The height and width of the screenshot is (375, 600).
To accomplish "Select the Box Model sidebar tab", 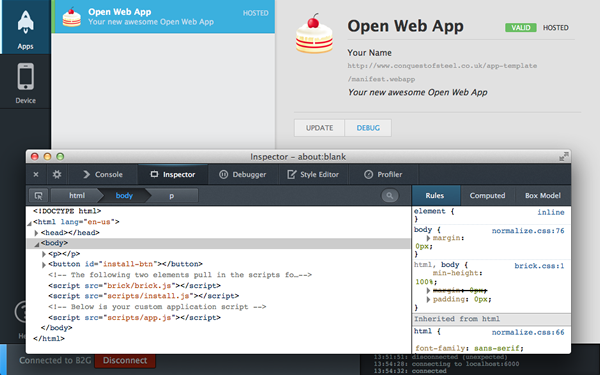I will coord(543,196).
